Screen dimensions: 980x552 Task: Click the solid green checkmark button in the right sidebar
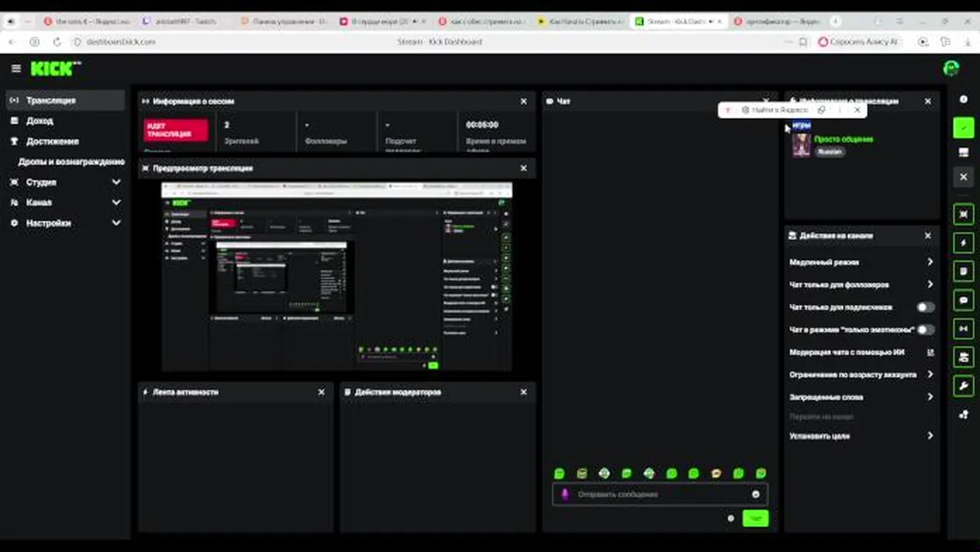(964, 128)
